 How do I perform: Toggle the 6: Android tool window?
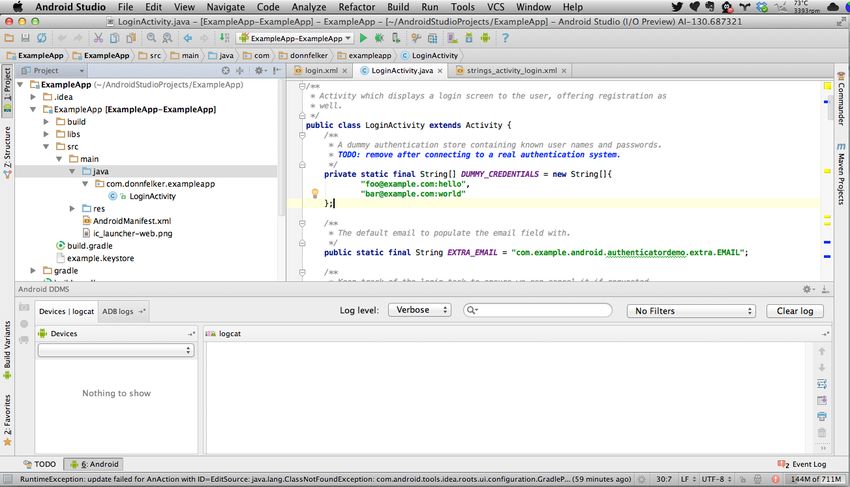point(94,464)
